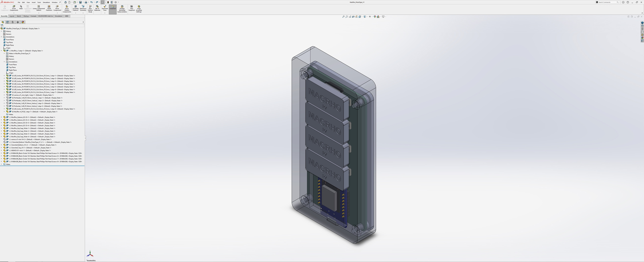The height and width of the screenshot is (262, 644).
Task: Click the Take Snapshot icon
Action: point(131,8)
